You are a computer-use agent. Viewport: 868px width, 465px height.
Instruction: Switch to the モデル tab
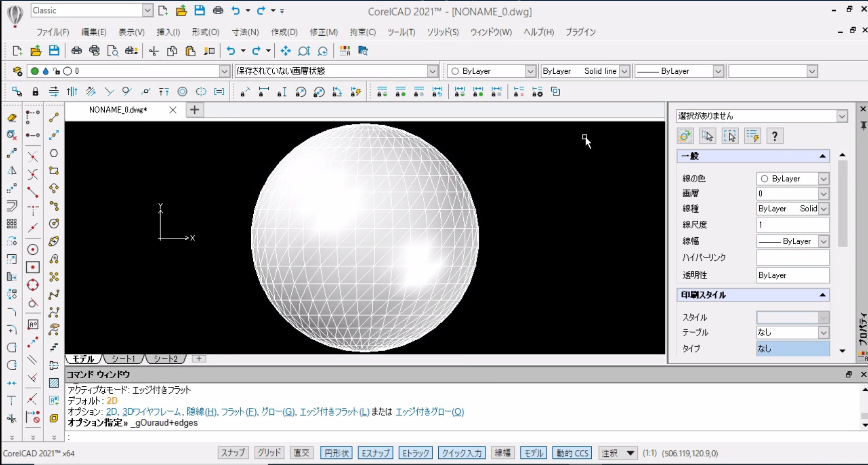coord(83,359)
